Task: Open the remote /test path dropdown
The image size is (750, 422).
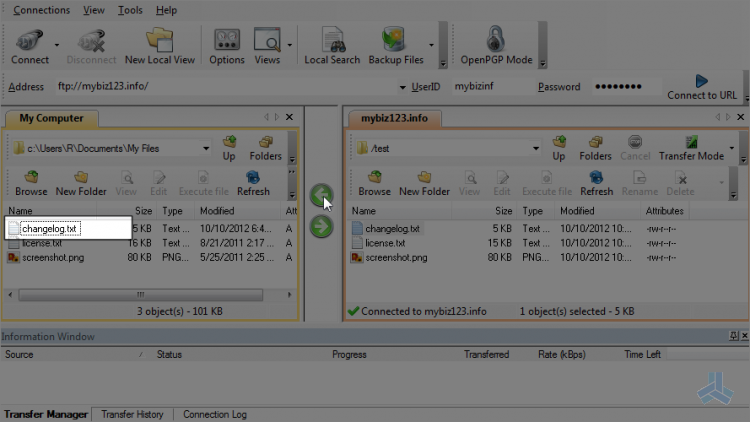Action: 536,148
